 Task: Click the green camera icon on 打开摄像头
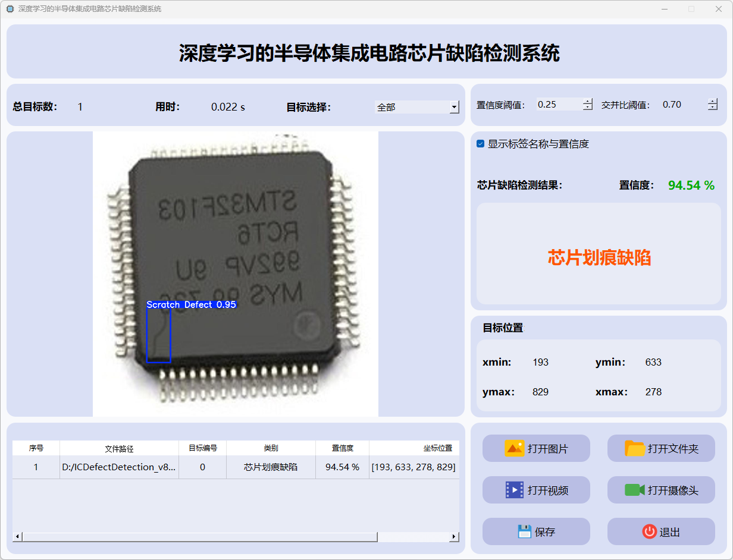click(635, 490)
